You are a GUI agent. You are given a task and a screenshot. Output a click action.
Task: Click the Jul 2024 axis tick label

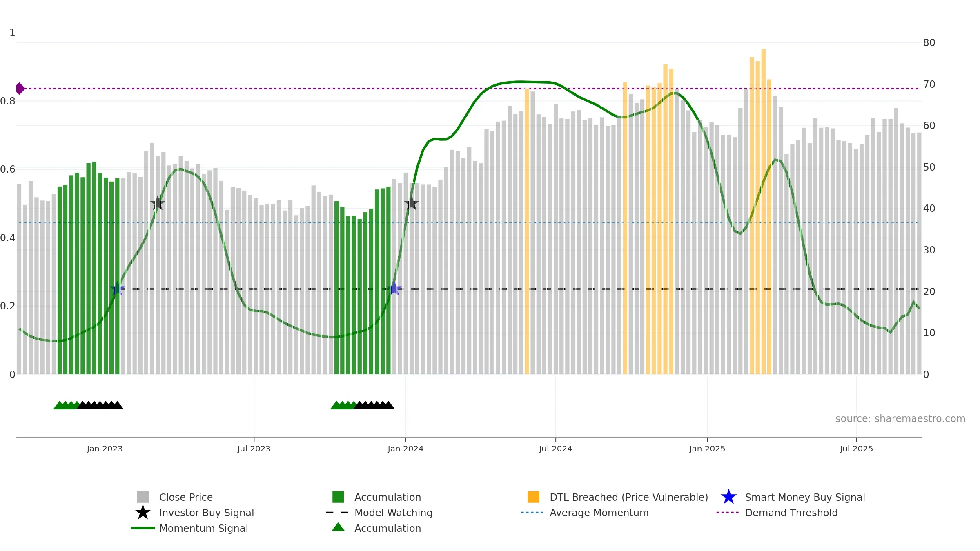555,449
